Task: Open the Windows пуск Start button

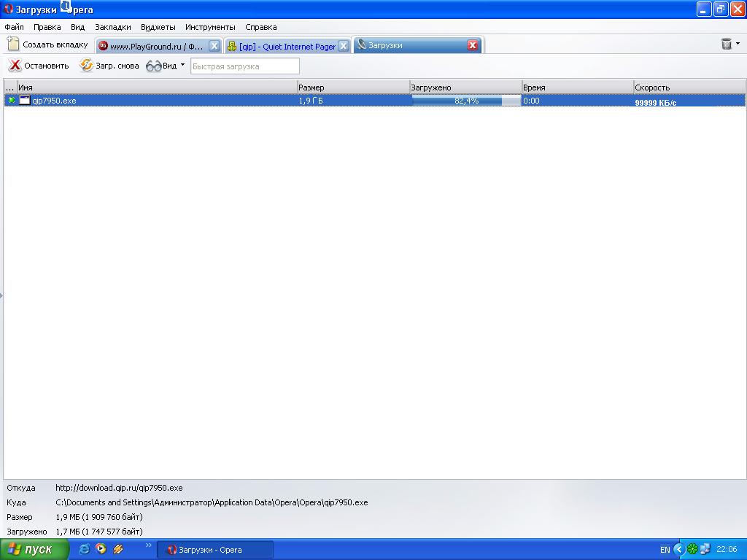Action: [x=34, y=549]
